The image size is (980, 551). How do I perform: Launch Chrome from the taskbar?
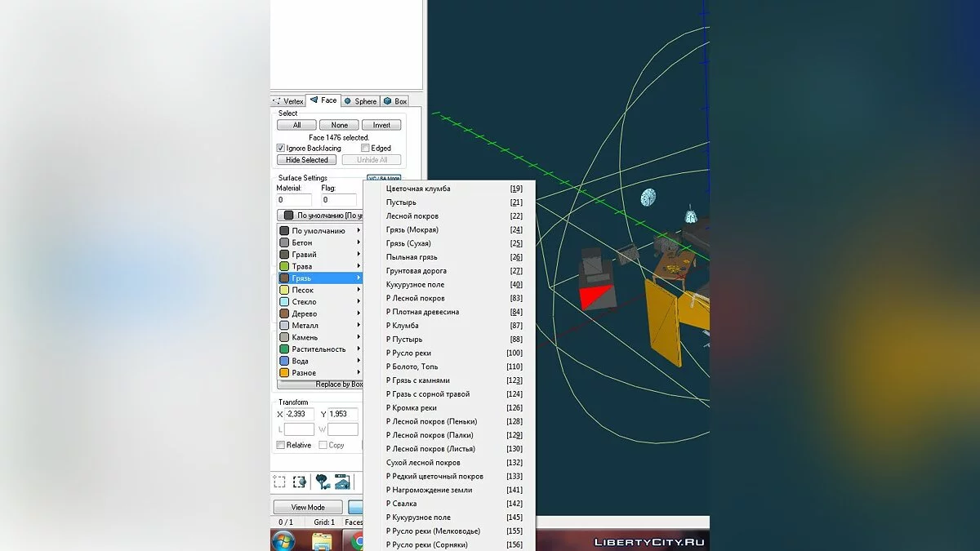pyautogui.click(x=357, y=540)
